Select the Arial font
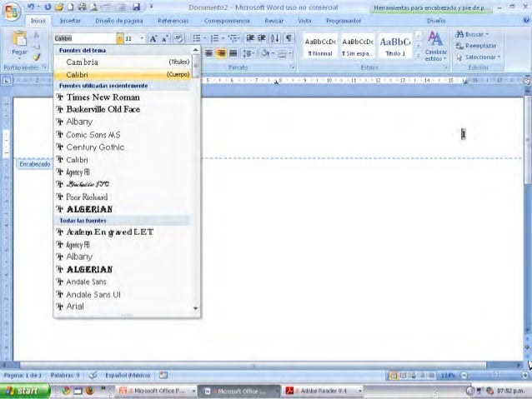The image size is (532, 399). (123, 307)
